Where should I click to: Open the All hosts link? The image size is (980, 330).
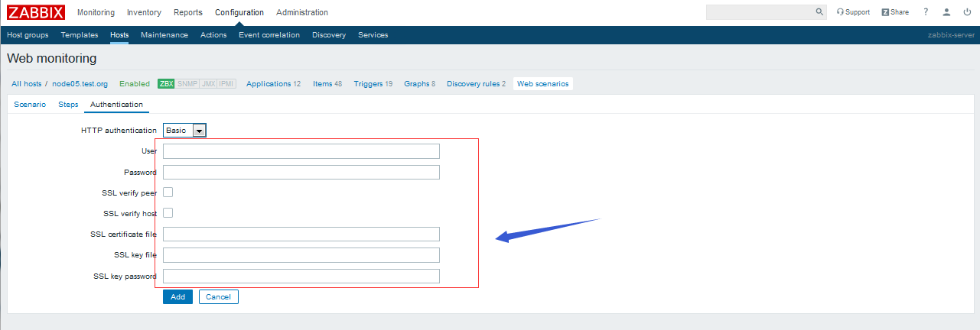26,84
